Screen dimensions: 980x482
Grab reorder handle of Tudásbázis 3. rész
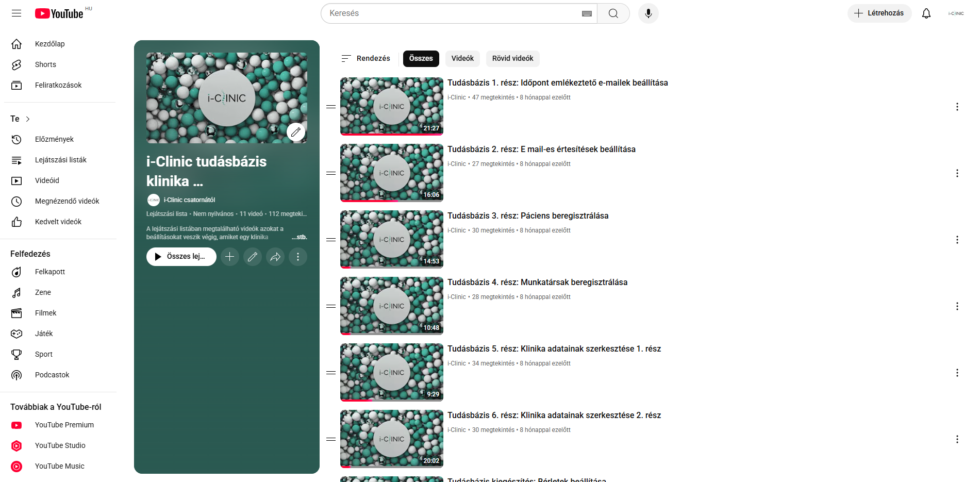click(x=331, y=240)
